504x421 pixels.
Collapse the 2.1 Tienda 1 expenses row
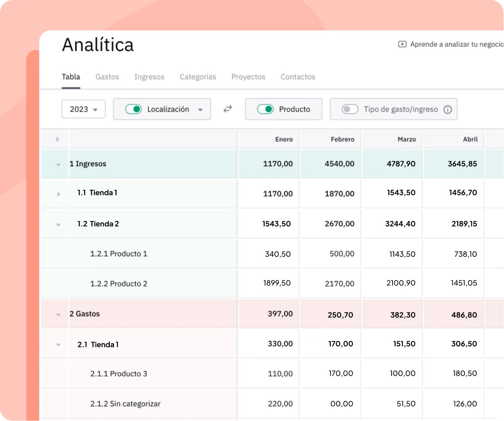58,345
